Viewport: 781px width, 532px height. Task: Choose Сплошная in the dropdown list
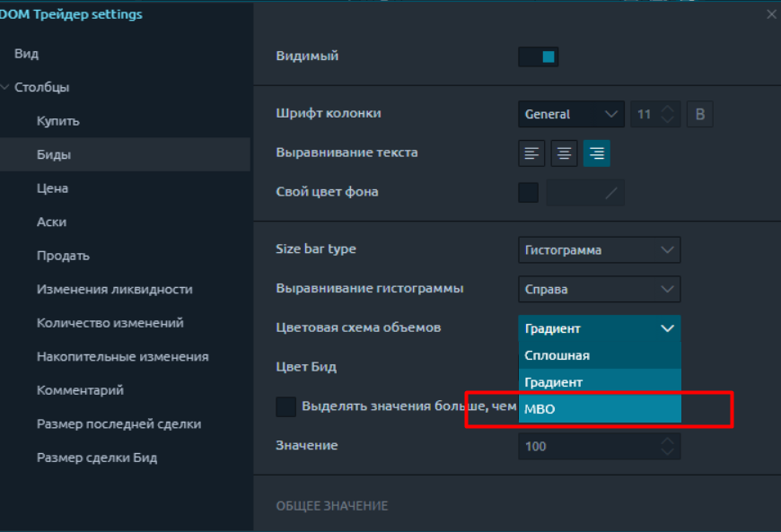(x=600, y=355)
